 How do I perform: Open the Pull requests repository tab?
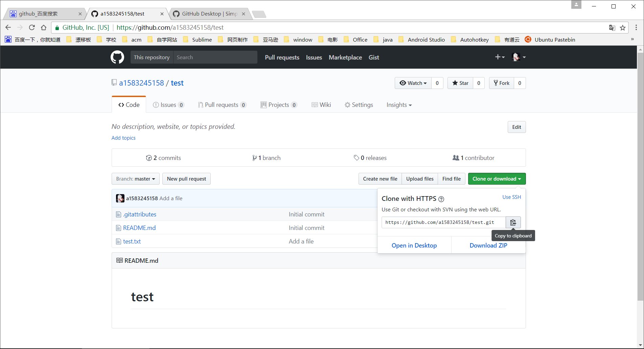222,105
